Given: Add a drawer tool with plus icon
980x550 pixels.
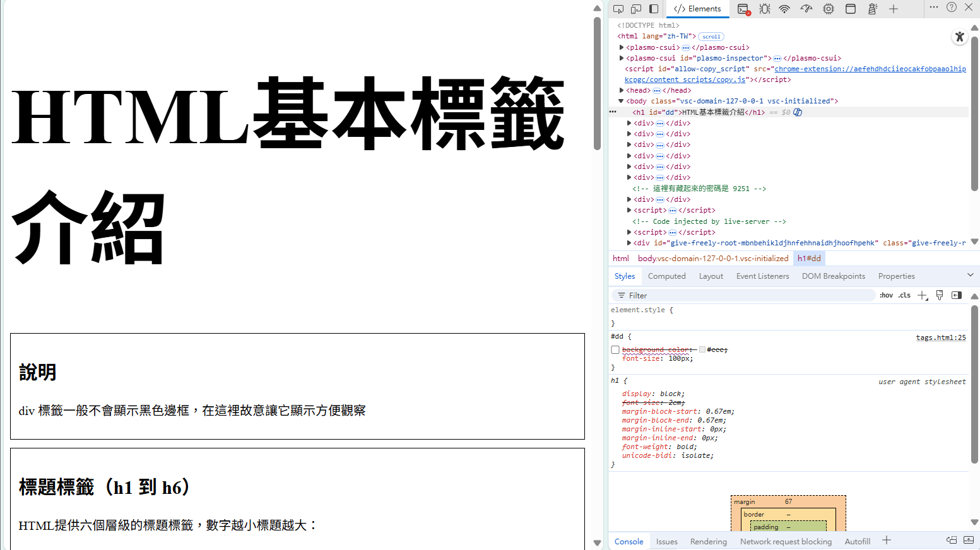Looking at the screenshot, I should click(887, 540).
